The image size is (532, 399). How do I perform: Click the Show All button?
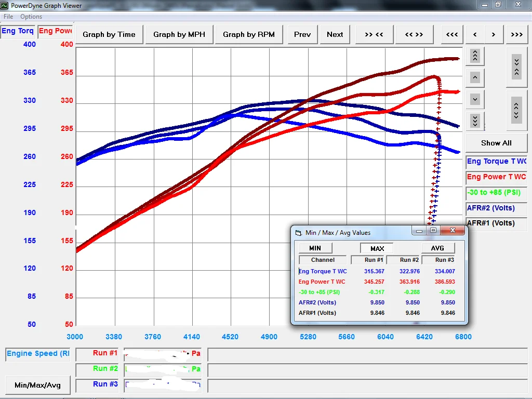[496, 143]
